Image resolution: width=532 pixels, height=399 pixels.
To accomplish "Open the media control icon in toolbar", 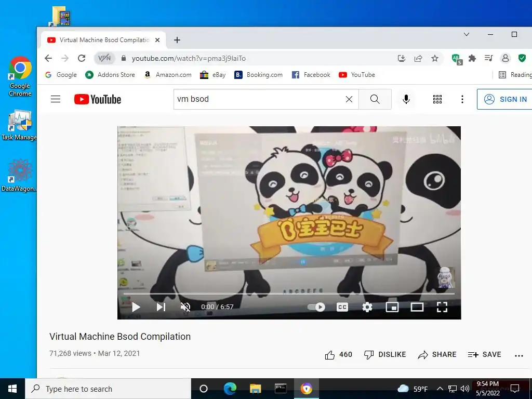I will click(x=488, y=58).
